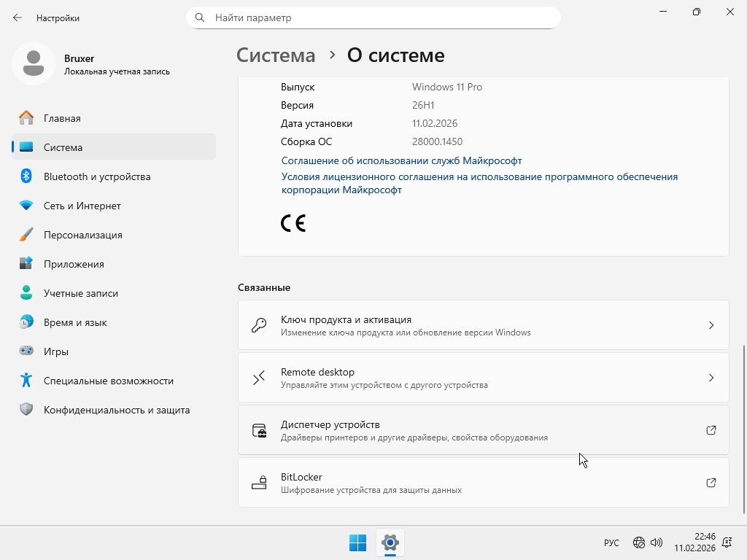Click the Выпуск label
747x560 pixels.
click(298, 87)
